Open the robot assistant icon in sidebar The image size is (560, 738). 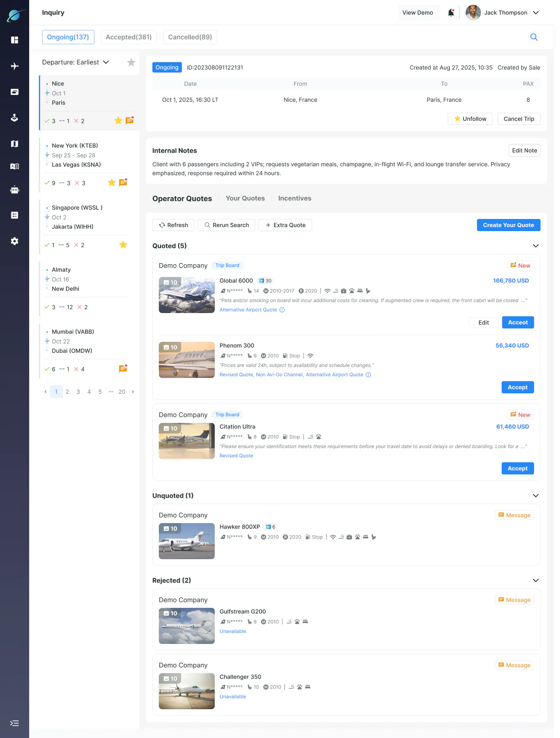15,190
